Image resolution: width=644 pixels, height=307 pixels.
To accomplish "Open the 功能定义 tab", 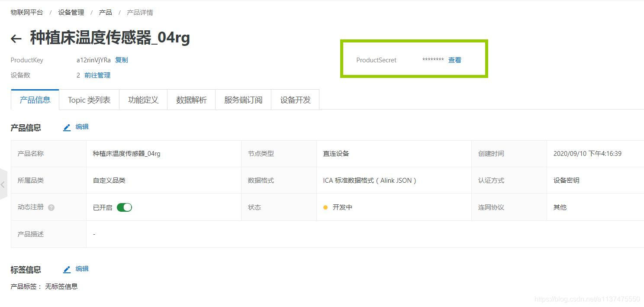I will tap(143, 100).
